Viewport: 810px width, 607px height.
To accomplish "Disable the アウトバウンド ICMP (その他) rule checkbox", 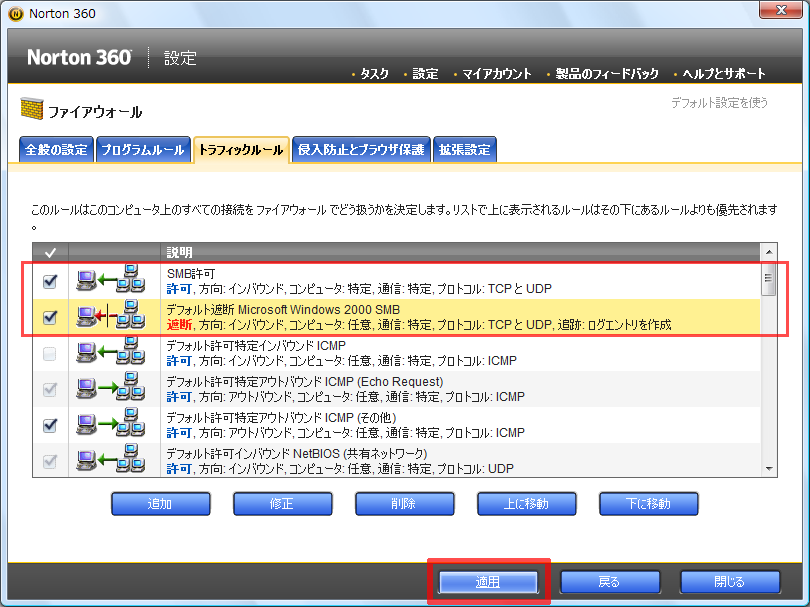I will coord(49,425).
